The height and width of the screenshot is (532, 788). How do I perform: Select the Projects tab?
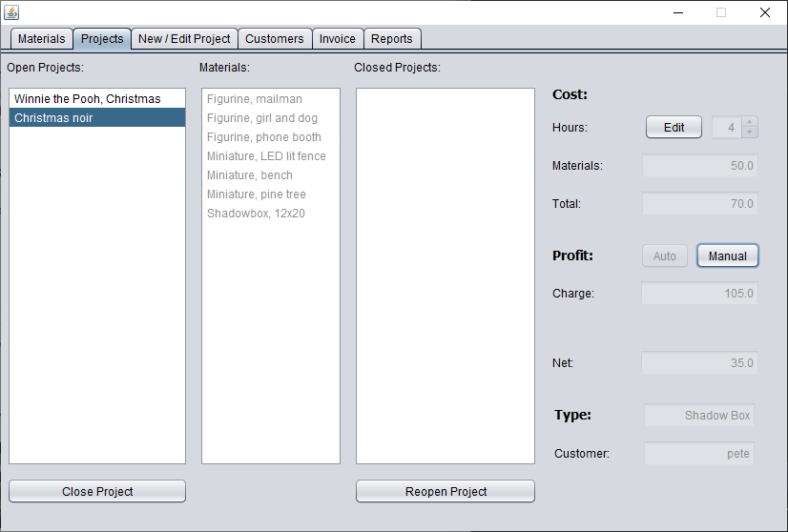point(102,39)
